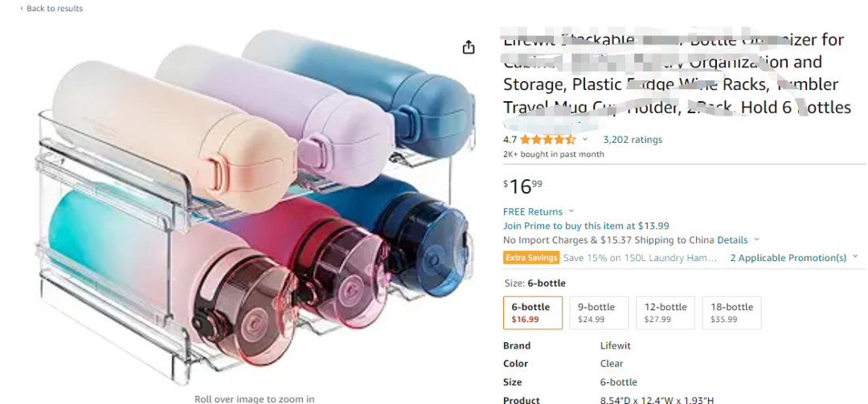The image size is (868, 404).
Task: Click the 4.7 rating number
Action: pos(510,140)
